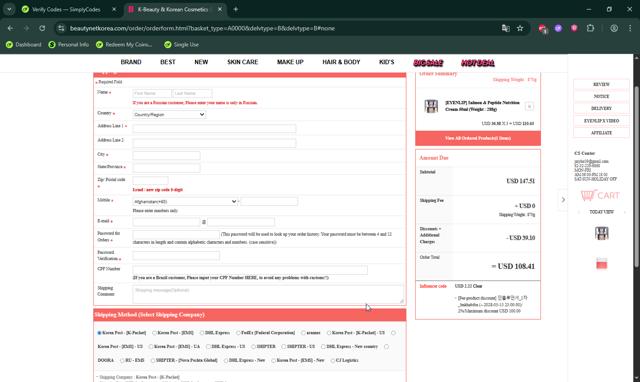This screenshot has height=382, width=640.
Task: Open the translate page icon
Action: (505, 28)
